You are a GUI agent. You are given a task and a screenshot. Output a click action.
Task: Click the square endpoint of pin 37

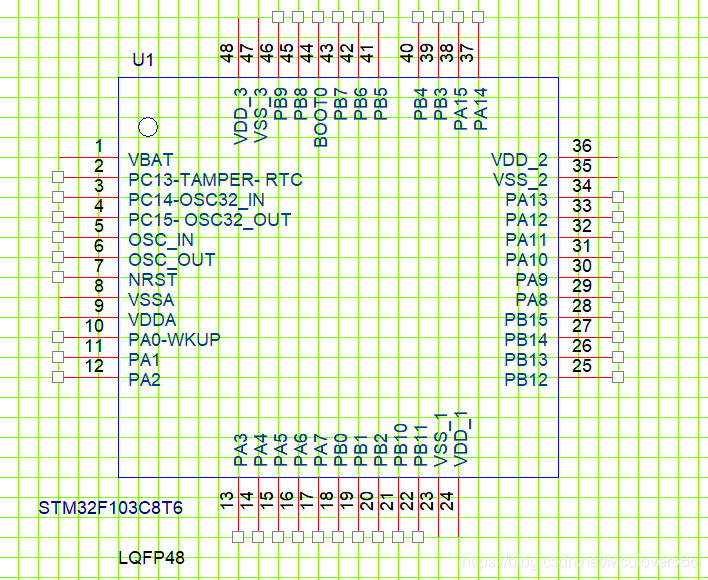click(x=477, y=17)
